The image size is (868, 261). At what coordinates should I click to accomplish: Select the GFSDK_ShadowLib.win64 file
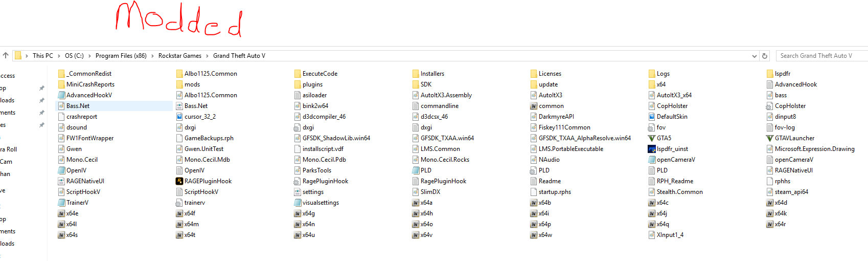pos(332,138)
